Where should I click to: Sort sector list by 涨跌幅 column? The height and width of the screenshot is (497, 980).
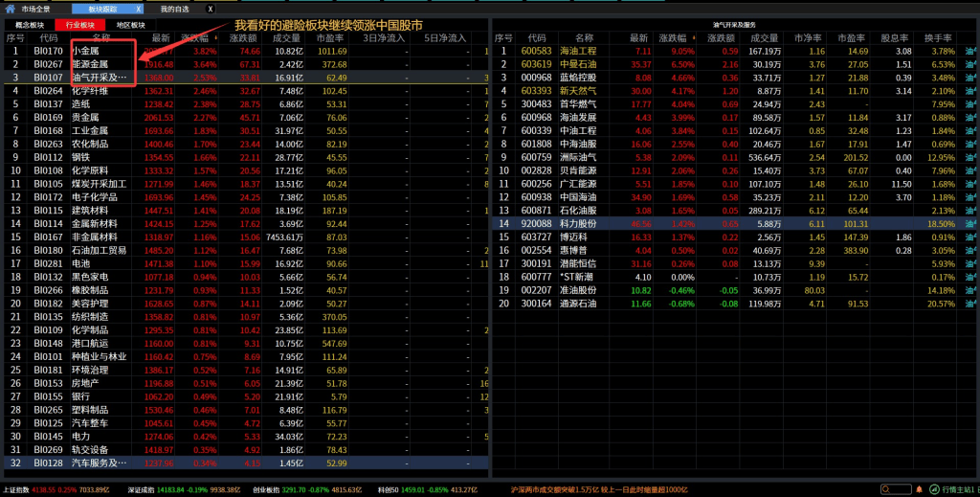tap(198, 38)
